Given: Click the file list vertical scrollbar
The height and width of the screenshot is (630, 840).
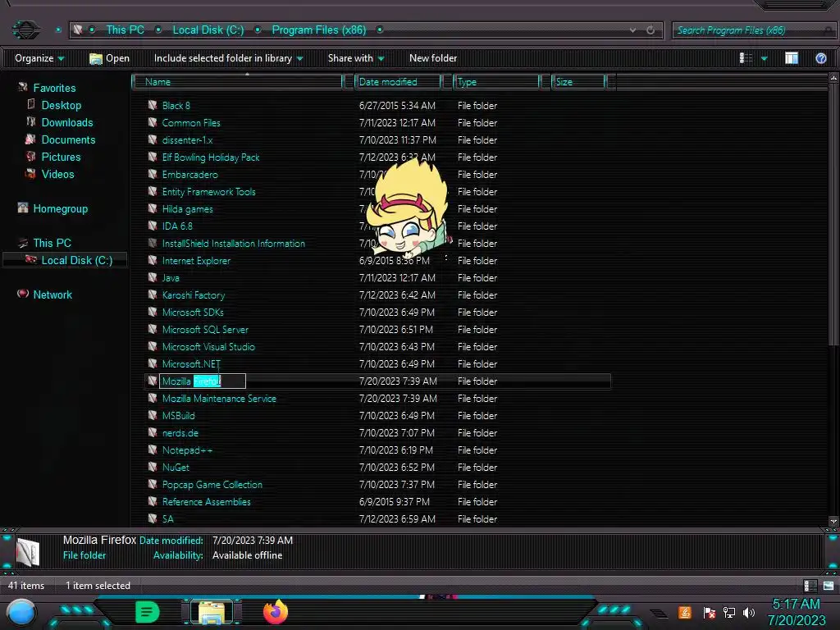Looking at the screenshot, I should coord(833,214).
